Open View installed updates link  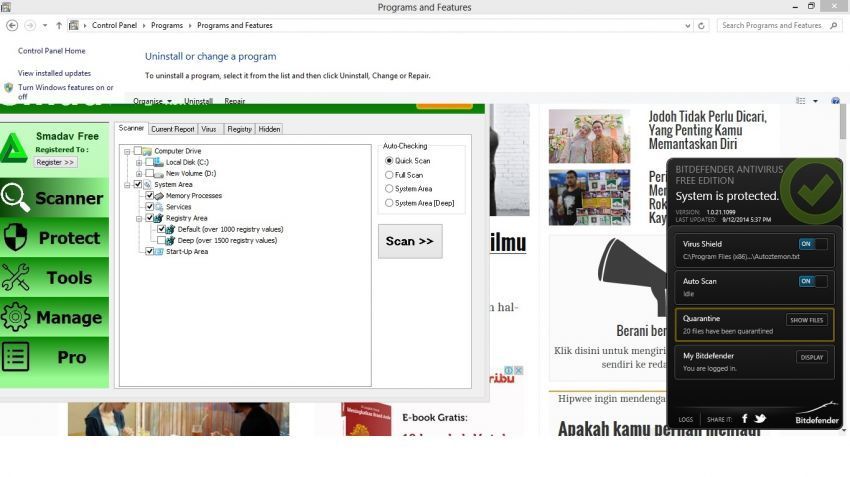pos(54,73)
